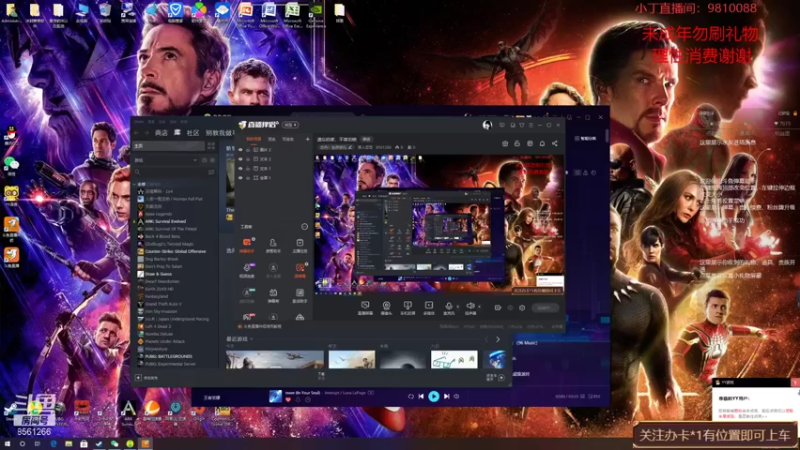The height and width of the screenshot is (450, 800).
Task: Collapse the all-games group in Steam list
Action: click(x=135, y=184)
